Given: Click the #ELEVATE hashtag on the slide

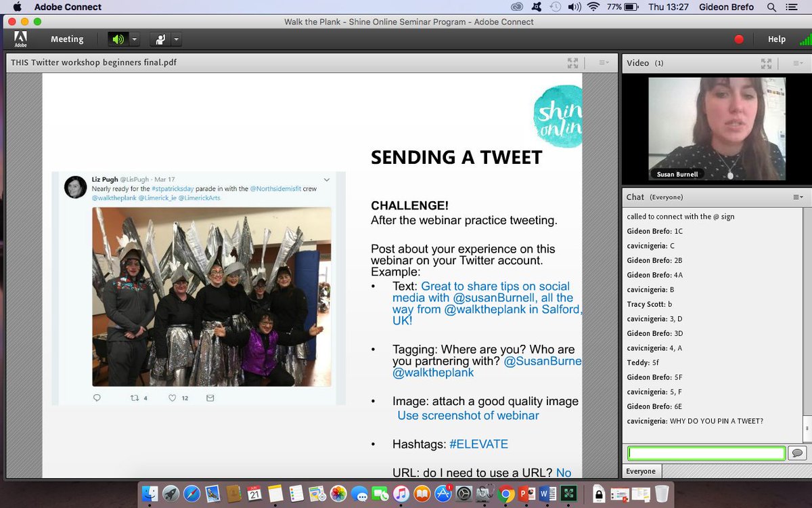Looking at the screenshot, I should [478, 444].
